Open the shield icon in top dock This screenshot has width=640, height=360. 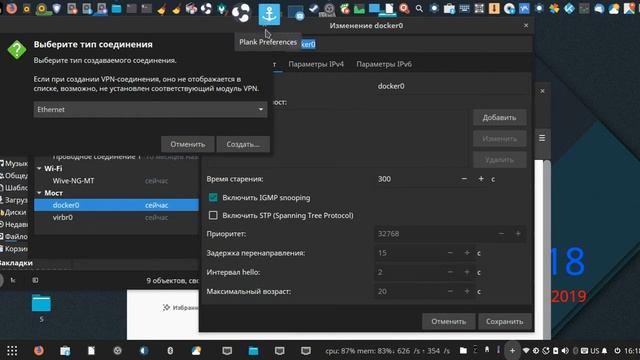[x=57, y=8]
